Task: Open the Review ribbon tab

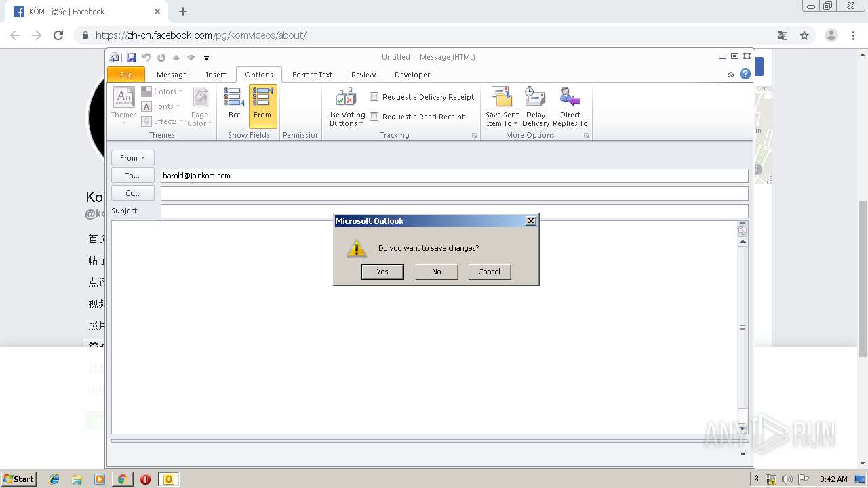Action: point(363,75)
